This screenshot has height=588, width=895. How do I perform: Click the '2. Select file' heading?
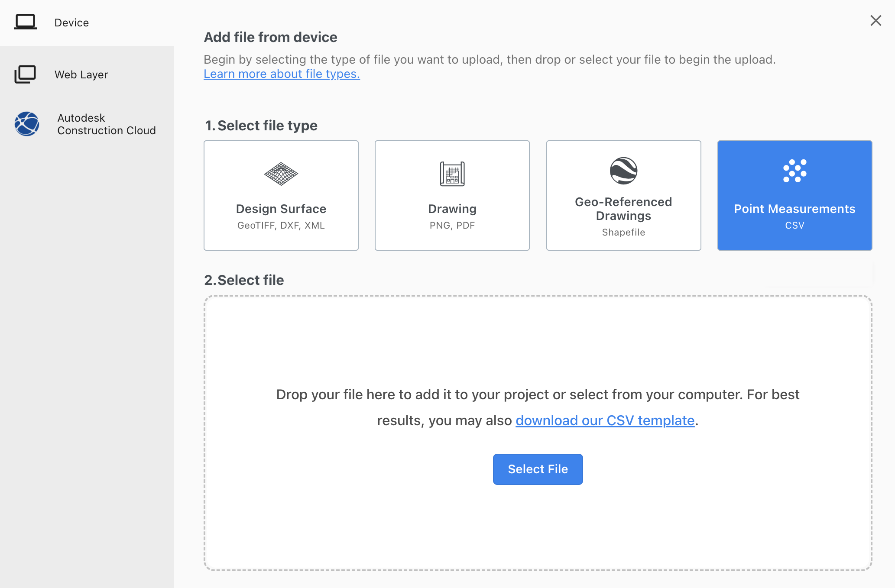click(244, 280)
